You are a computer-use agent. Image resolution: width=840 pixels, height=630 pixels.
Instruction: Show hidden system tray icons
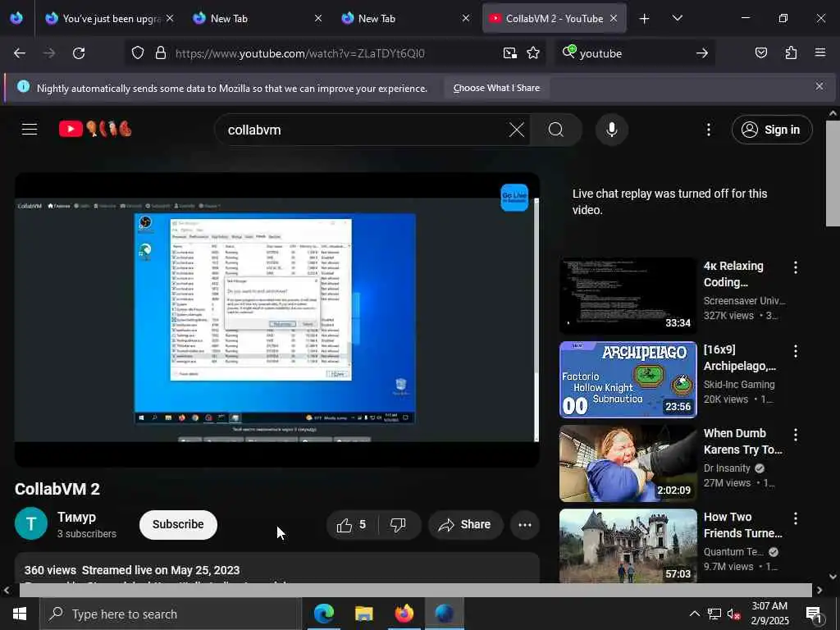point(694,614)
